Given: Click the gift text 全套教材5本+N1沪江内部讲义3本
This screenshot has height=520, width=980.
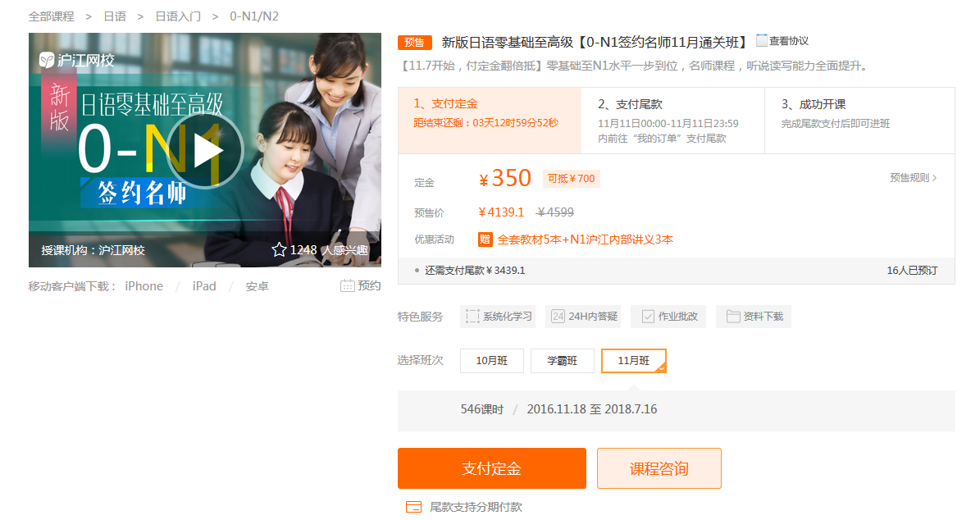Looking at the screenshot, I should pos(585,239).
